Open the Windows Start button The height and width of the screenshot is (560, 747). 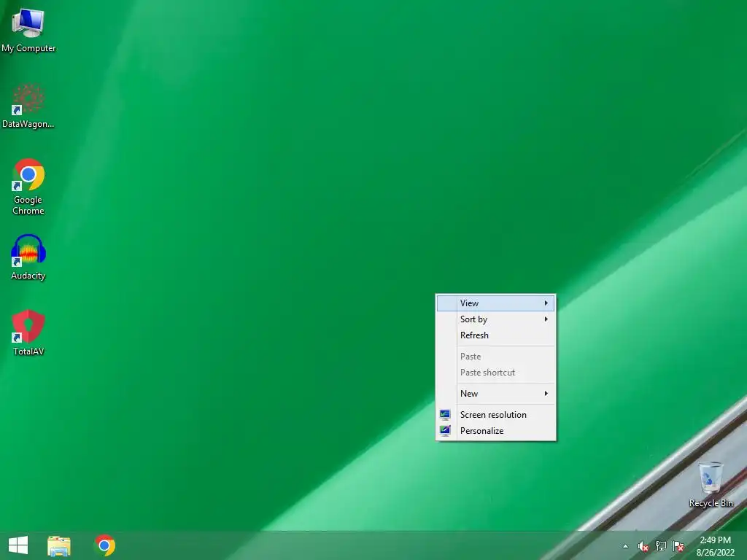[18, 545]
